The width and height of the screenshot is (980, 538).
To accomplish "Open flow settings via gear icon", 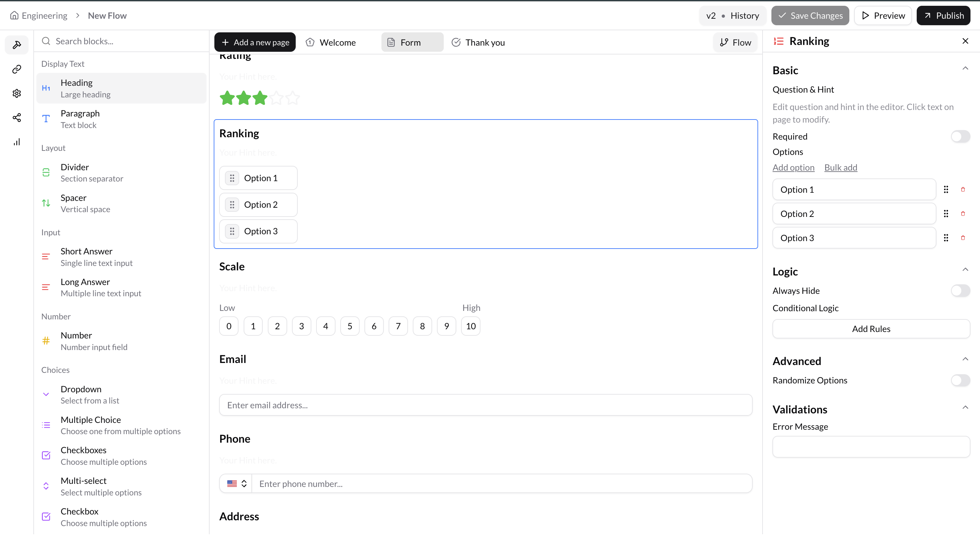I will 17,93.
